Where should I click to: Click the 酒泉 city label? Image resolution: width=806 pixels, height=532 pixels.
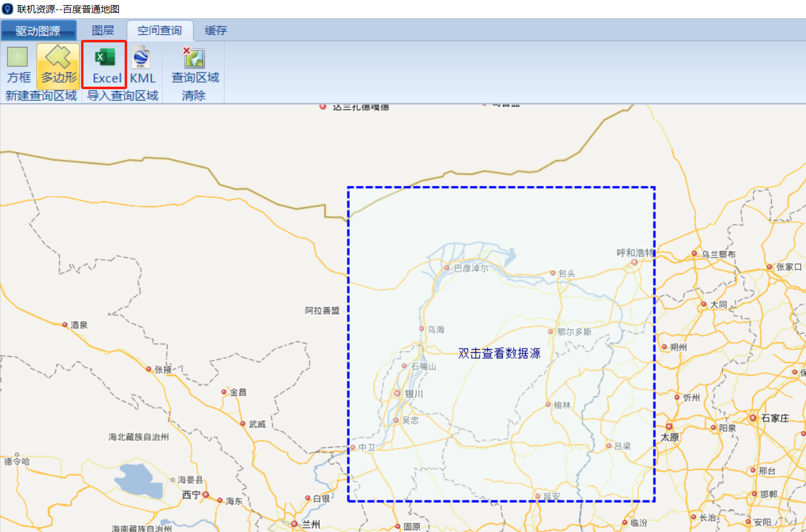pyautogui.click(x=79, y=325)
